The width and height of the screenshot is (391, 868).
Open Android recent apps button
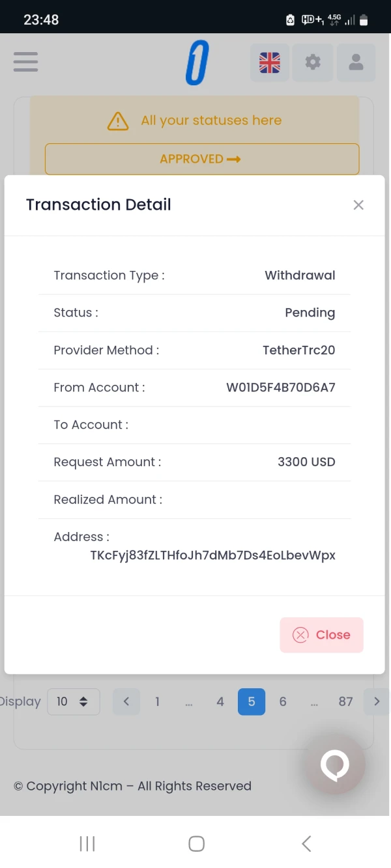pyautogui.click(x=87, y=844)
